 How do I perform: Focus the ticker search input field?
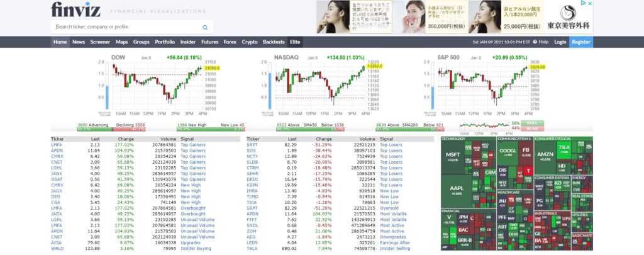126,27
